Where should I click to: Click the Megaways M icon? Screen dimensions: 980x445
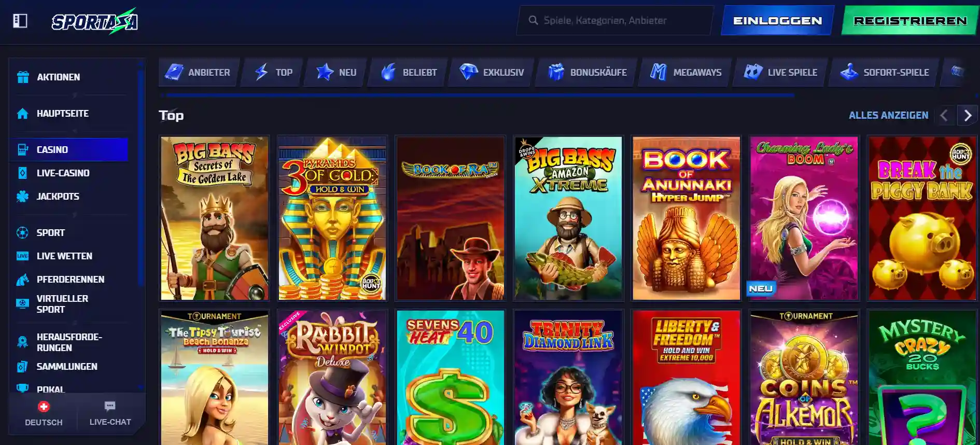coord(659,72)
